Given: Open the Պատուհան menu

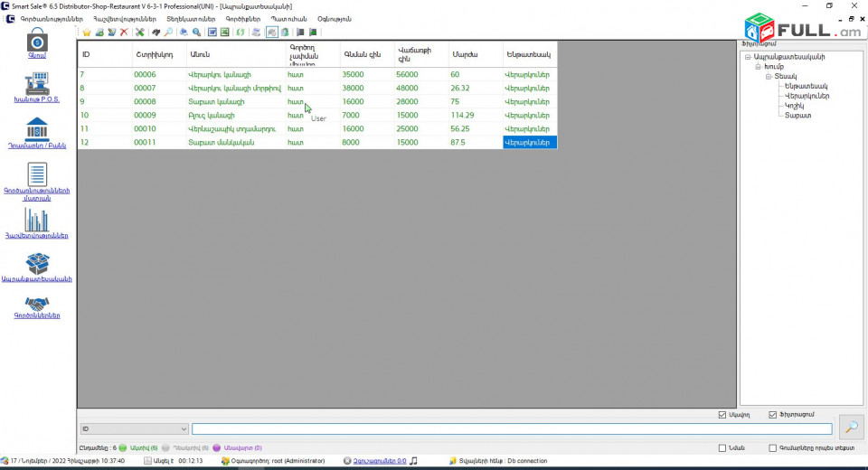Looking at the screenshot, I should click(x=289, y=19).
